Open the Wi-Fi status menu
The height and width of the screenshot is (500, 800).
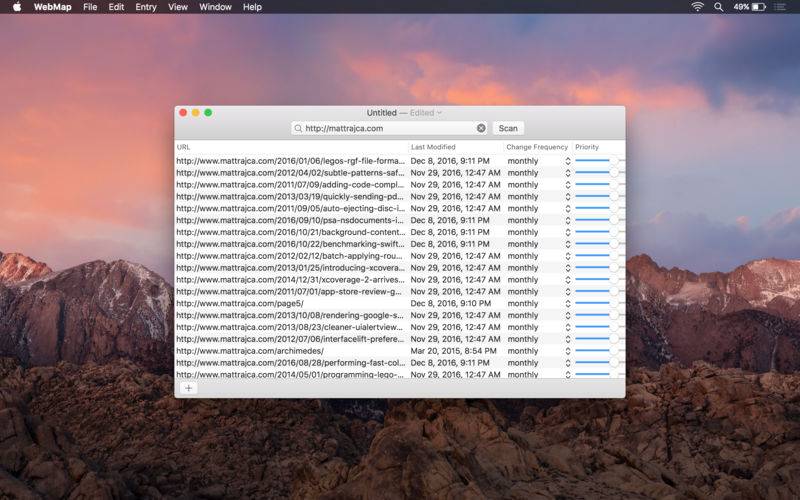click(x=697, y=7)
